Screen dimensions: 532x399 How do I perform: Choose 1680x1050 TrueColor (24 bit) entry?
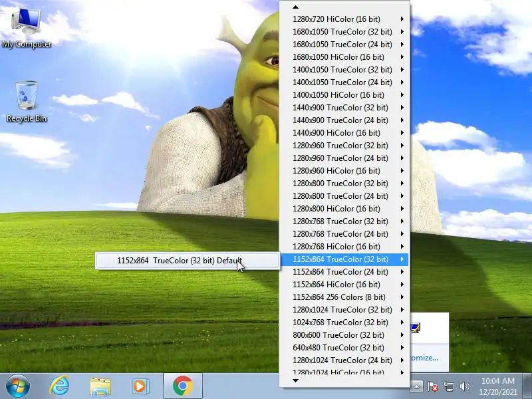(x=344, y=45)
